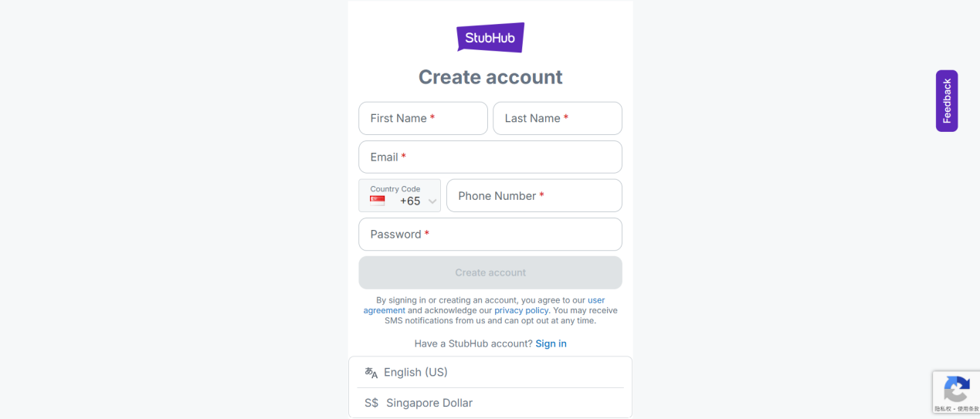Follow the Sign in link
Image resolution: width=980 pixels, height=419 pixels.
click(x=551, y=343)
